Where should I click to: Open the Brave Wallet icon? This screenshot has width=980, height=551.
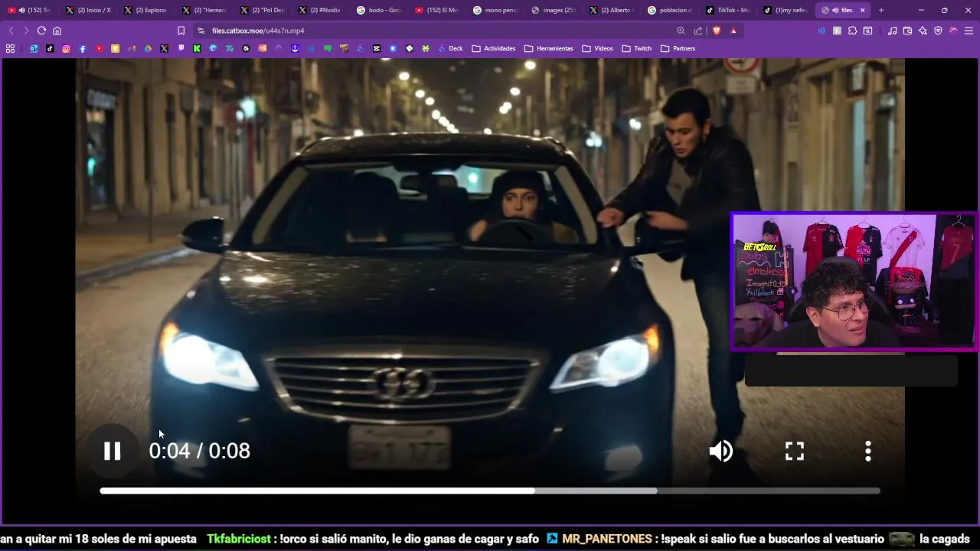(907, 31)
